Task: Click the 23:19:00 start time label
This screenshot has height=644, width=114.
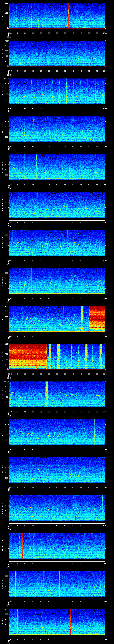Action: pyautogui.click(x=9, y=147)
